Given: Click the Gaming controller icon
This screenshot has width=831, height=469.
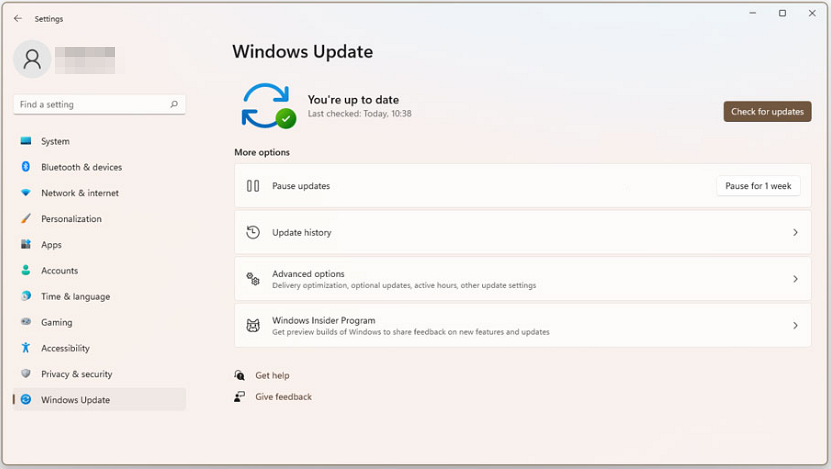Looking at the screenshot, I should coord(25,322).
